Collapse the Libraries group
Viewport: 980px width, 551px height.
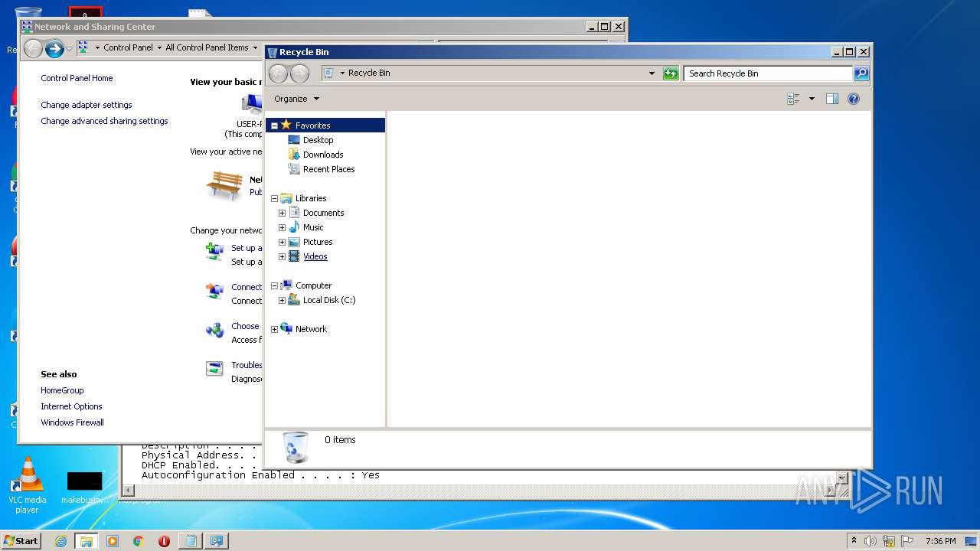pos(274,198)
